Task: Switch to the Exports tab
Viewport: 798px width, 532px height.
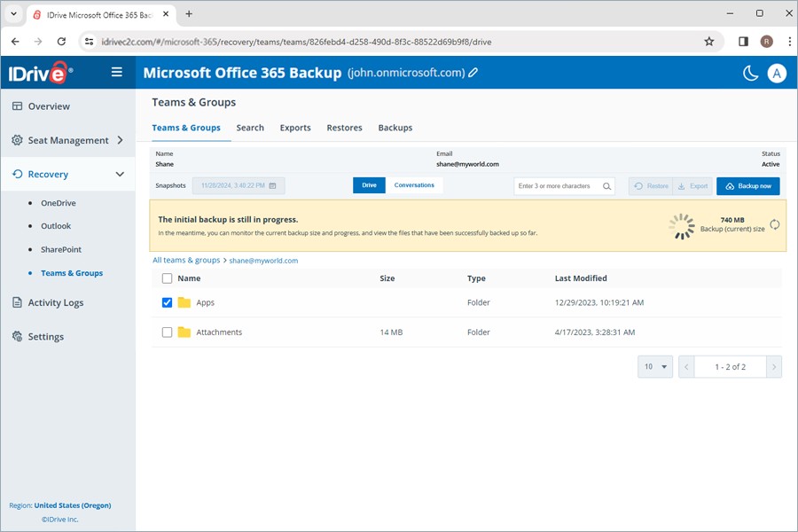Action: pyautogui.click(x=295, y=127)
